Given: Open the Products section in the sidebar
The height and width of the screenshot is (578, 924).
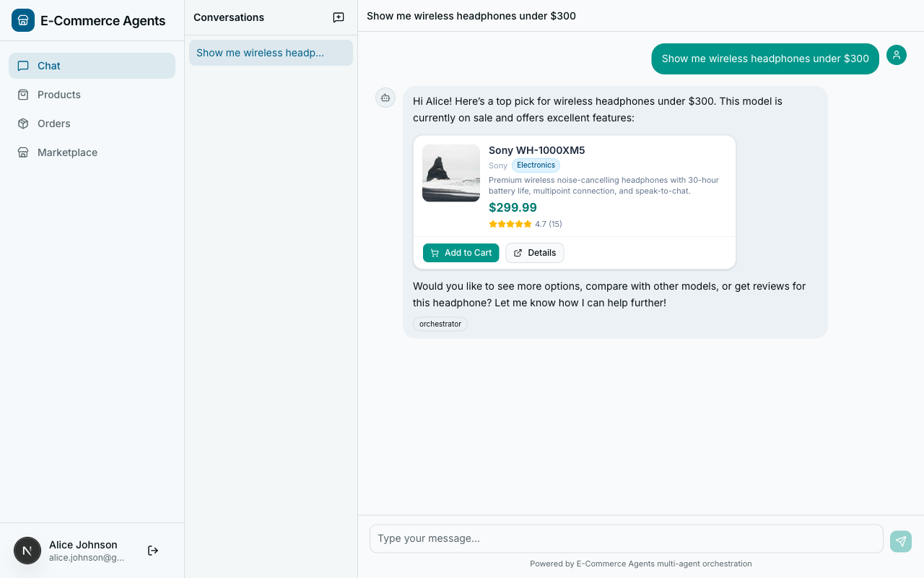Looking at the screenshot, I should [58, 95].
